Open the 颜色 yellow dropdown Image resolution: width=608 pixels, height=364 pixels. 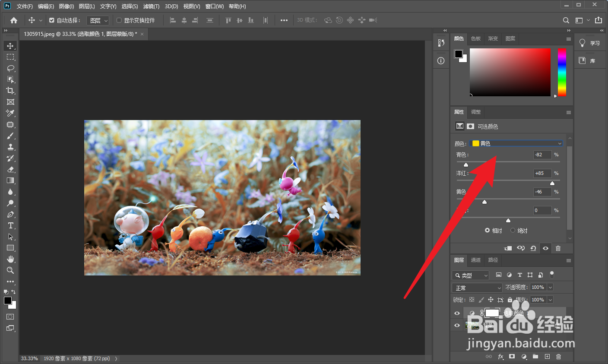coord(516,143)
